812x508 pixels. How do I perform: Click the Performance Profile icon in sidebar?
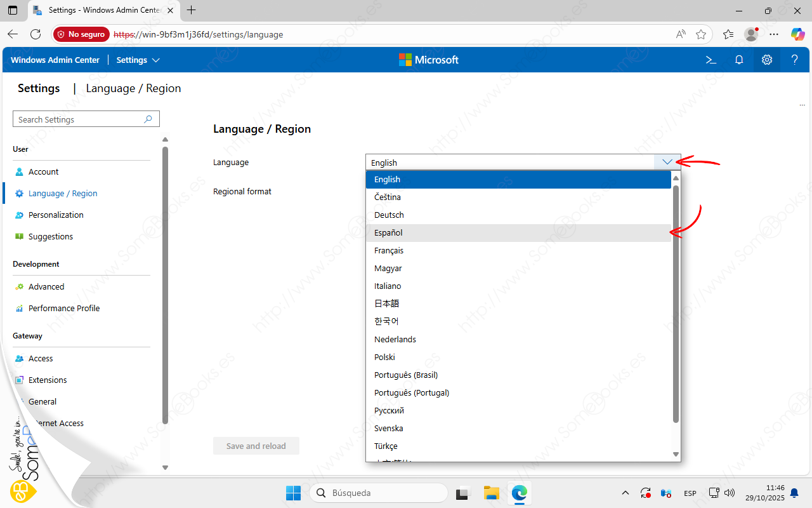tap(19, 308)
